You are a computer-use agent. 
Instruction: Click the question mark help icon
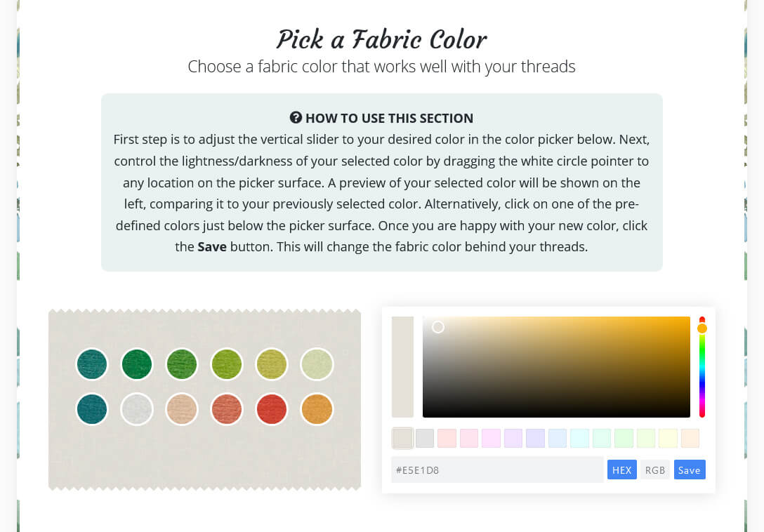coord(296,117)
